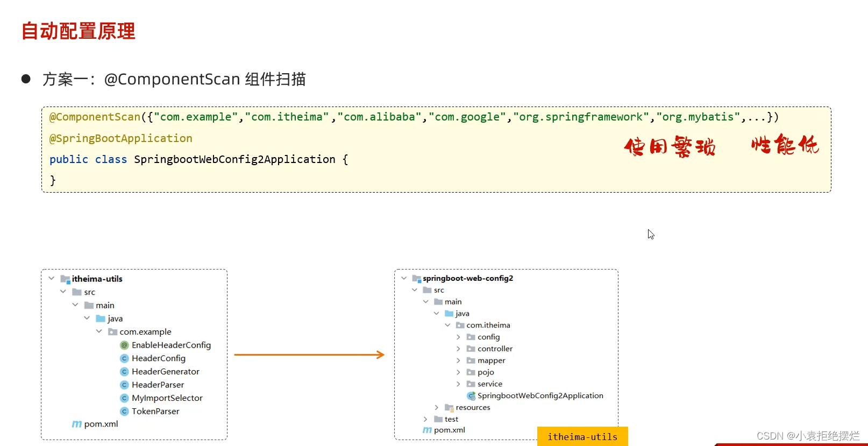Click the Maven icon of springboot-web-config2 pom.xml
Viewport: 868px width, 446px height.
tap(427, 430)
